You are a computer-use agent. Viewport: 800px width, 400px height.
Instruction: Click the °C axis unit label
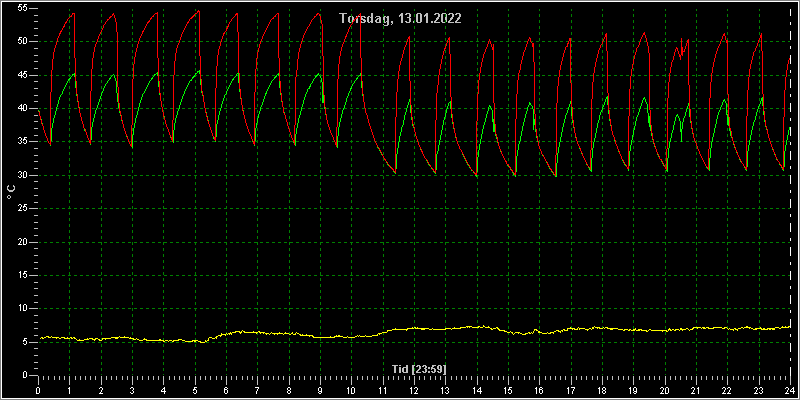(11, 192)
